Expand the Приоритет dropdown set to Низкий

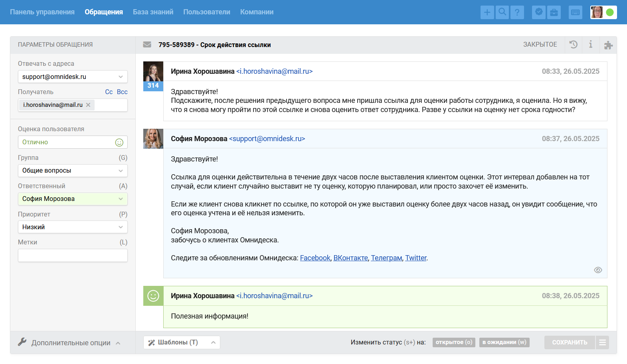(x=73, y=227)
